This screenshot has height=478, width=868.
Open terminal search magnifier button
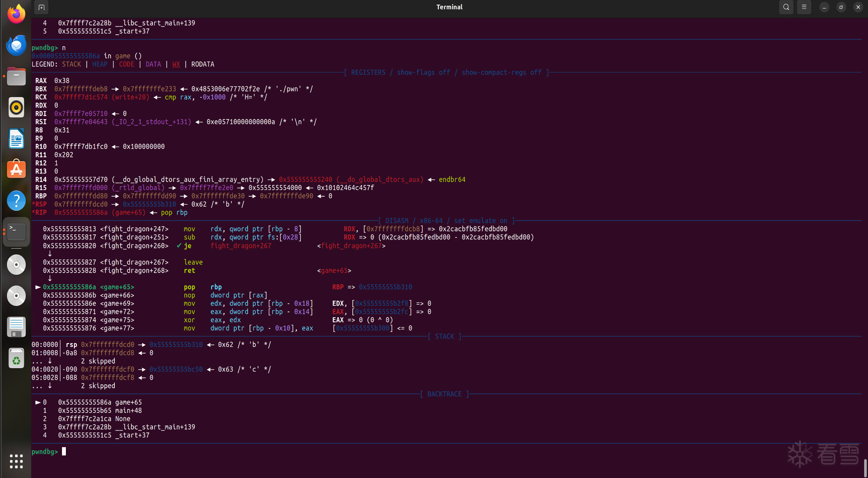click(786, 7)
